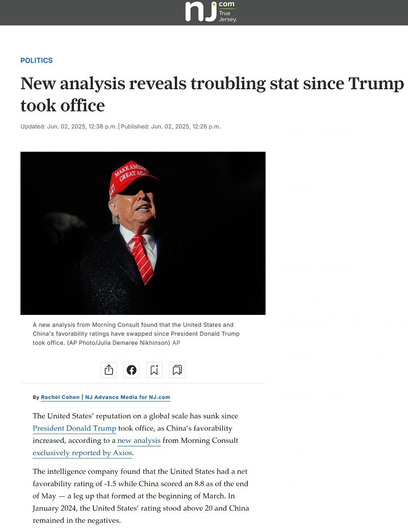Save article with the add-bookmark icon
Image resolution: width=408 pixels, height=532 pixels.
[x=154, y=370]
